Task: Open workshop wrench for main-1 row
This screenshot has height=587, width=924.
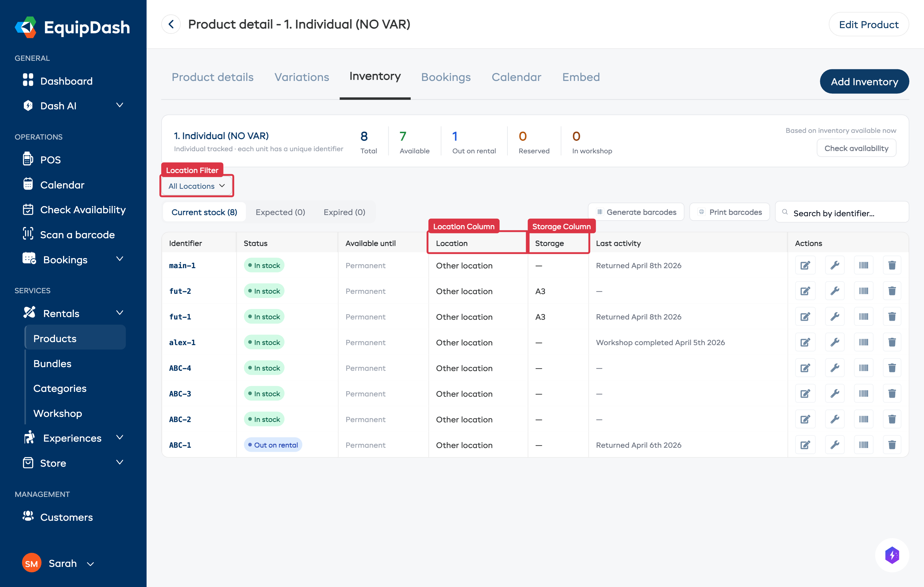Action: click(x=835, y=265)
